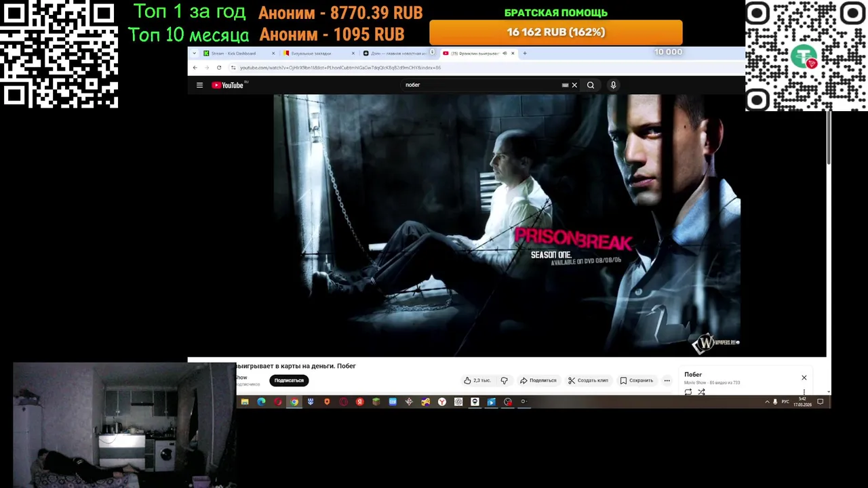Start voice search with the microphone
This screenshot has height=488, width=868.
point(613,85)
